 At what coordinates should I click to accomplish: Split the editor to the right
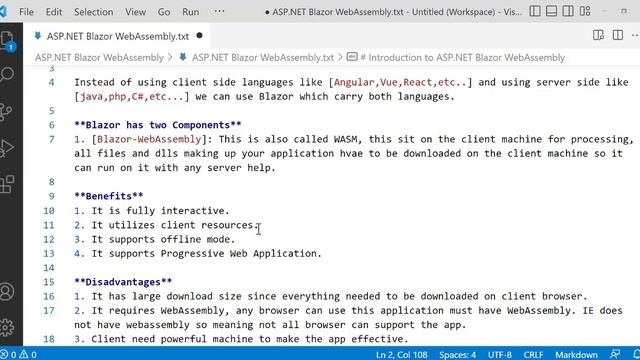click(618, 36)
